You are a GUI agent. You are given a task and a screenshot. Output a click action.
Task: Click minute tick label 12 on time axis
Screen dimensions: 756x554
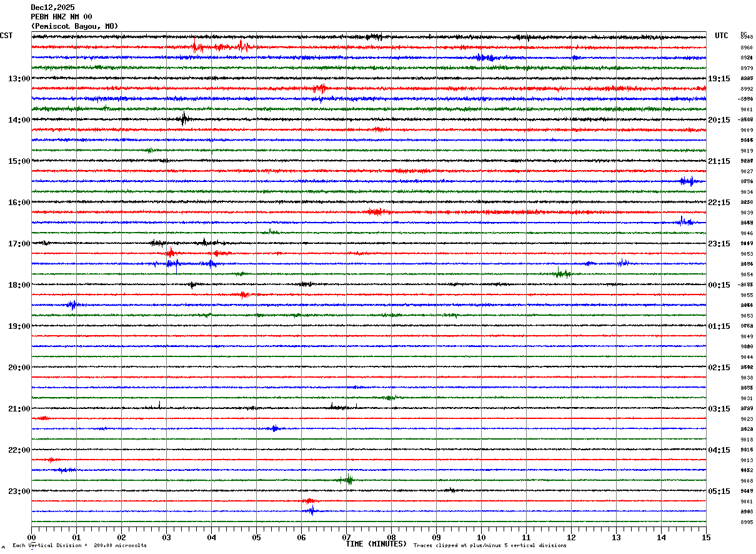point(571,537)
